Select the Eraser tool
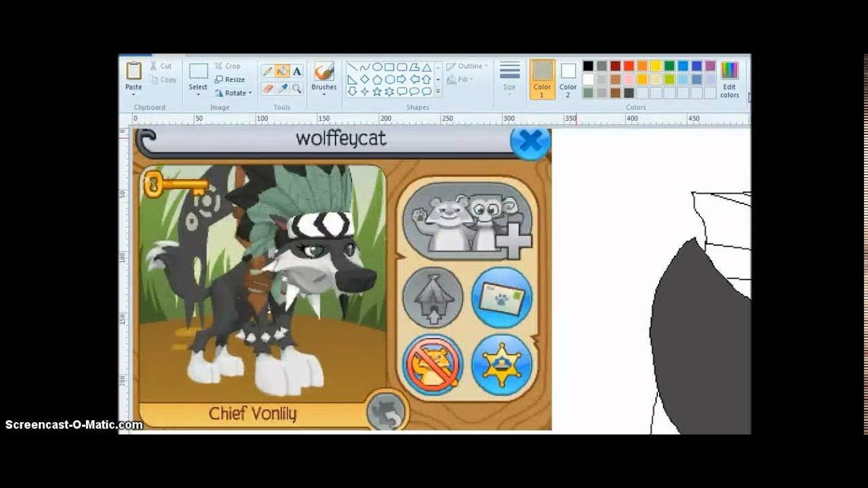Viewport: 868px width, 488px height. pos(268,88)
